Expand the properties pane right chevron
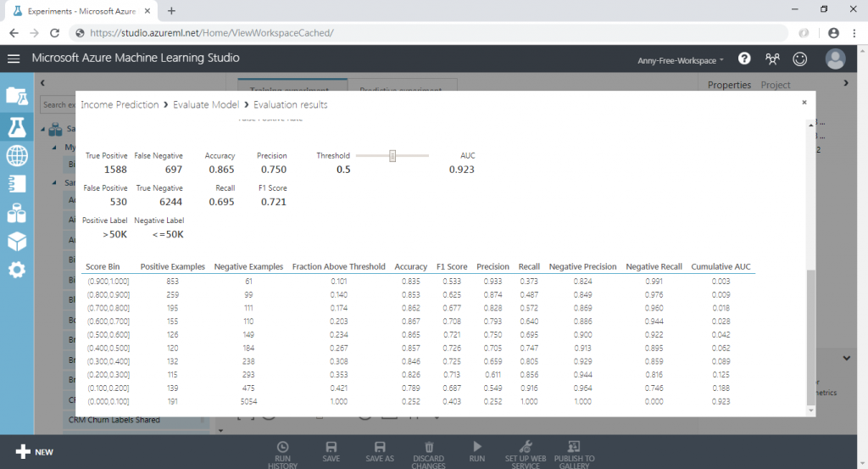This screenshot has height=469, width=868. (845, 83)
